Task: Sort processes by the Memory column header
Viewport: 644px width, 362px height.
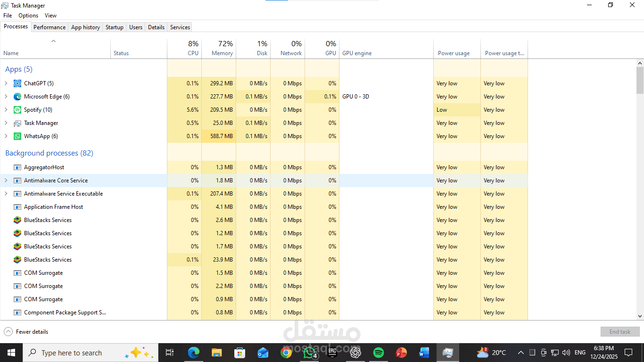Action: click(x=219, y=48)
